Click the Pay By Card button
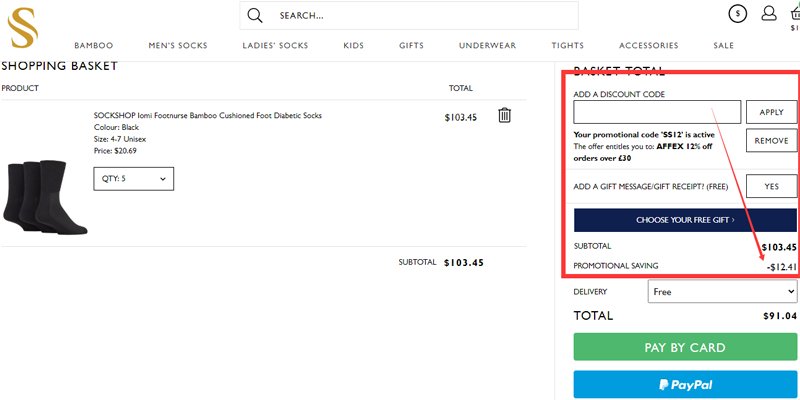The image size is (800, 400). pos(685,347)
